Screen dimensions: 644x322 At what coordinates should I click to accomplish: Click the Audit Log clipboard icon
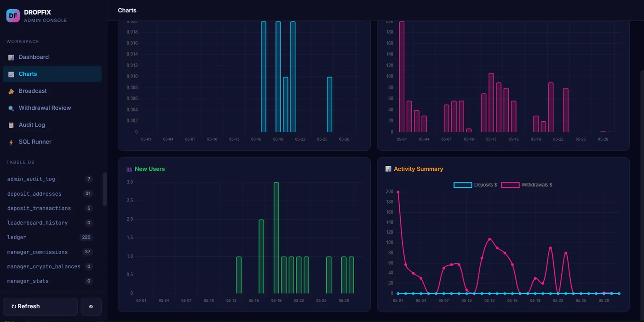tap(11, 125)
